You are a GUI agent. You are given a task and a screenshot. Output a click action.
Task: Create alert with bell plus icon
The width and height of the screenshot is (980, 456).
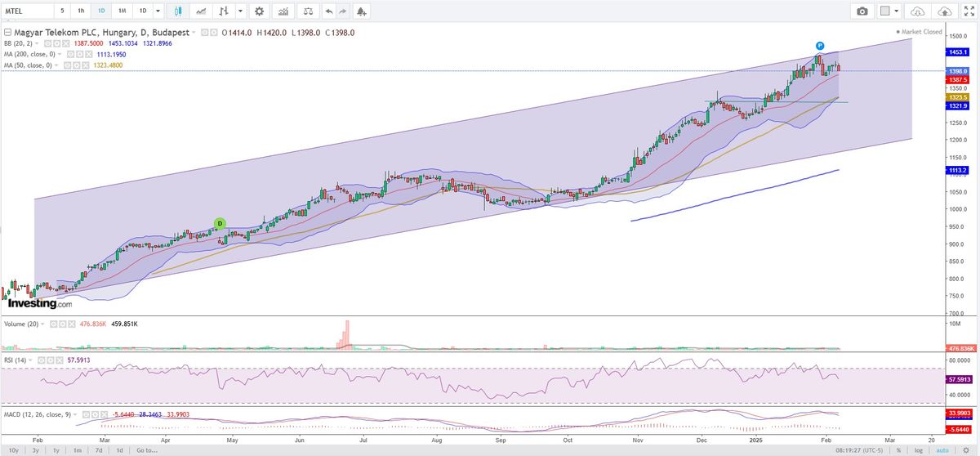click(x=362, y=11)
